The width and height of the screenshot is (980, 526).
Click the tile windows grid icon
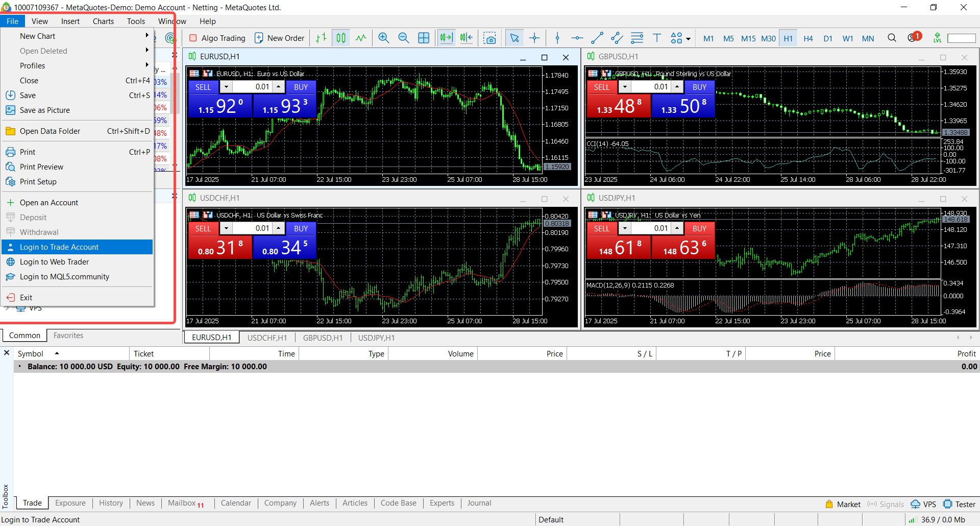pos(424,38)
